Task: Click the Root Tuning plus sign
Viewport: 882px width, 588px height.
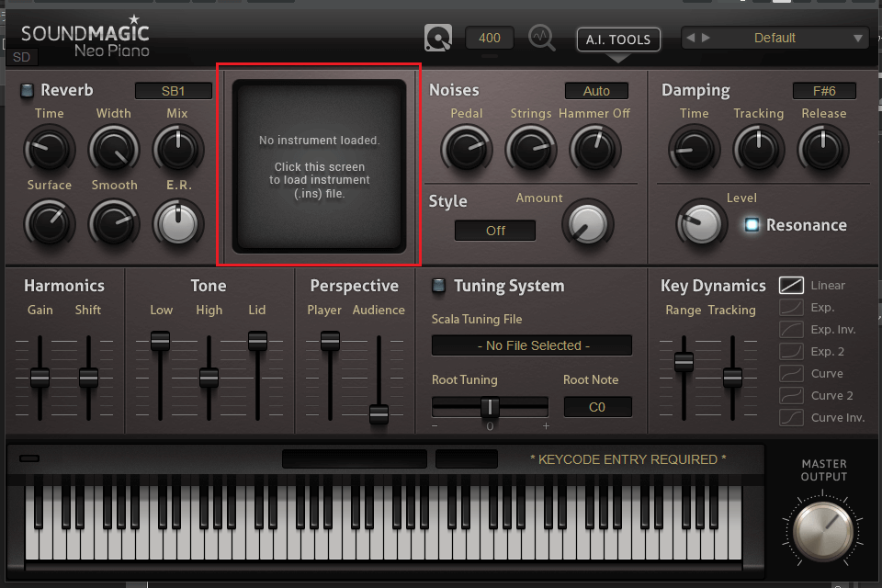Action: [x=546, y=426]
